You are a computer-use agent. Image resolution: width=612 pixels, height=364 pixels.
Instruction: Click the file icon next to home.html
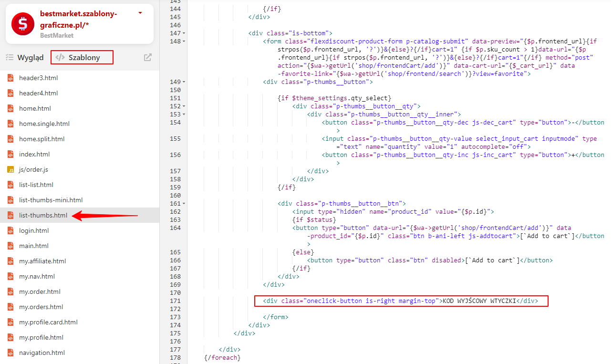coord(11,108)
